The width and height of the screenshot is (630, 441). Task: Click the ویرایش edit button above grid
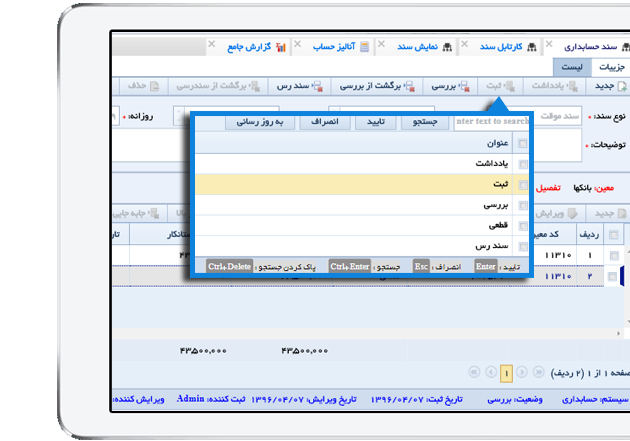556,214
